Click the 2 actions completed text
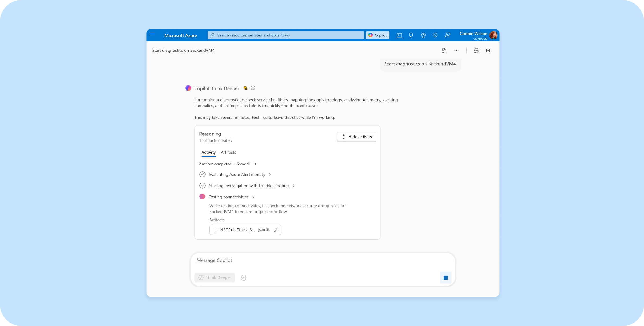Viewport: 644px width, 326px height. click(215, 164)
